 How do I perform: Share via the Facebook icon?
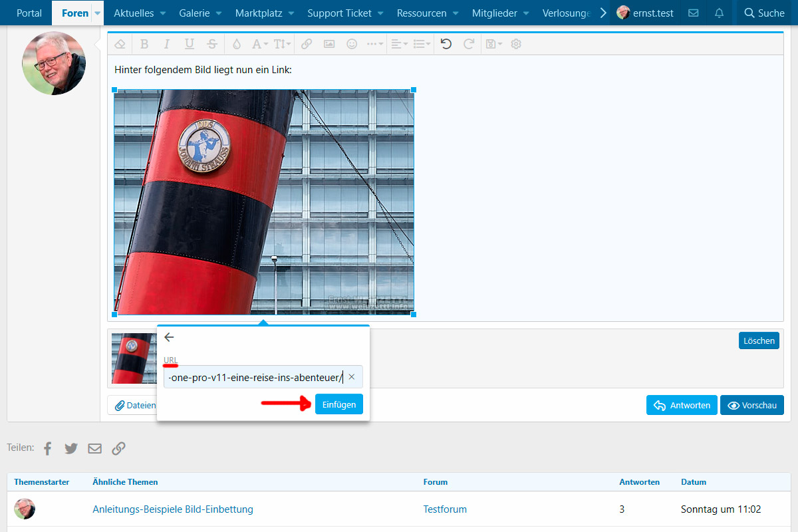(x=47, y=449)
